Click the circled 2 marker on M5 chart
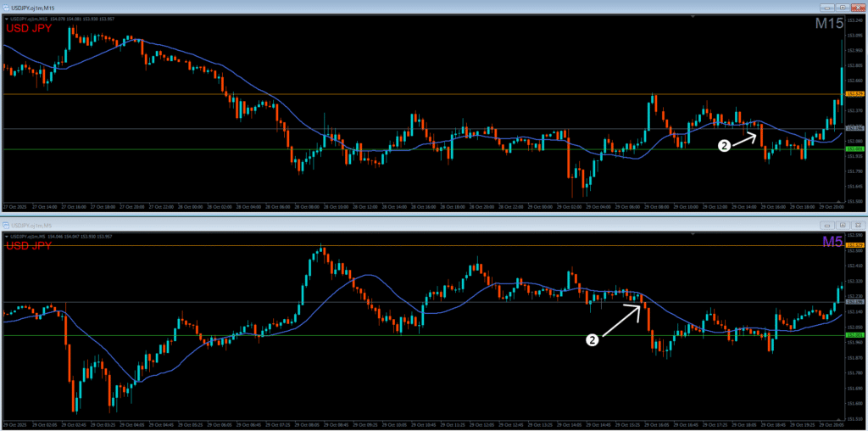The height and width of the screenshot is (431, 868). click(x=593, y=339)
